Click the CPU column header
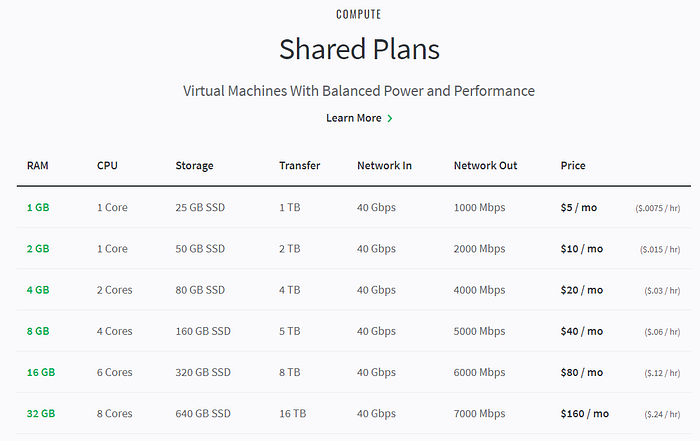Viewport: 700px width, 441px height. (x=107, y=166)
